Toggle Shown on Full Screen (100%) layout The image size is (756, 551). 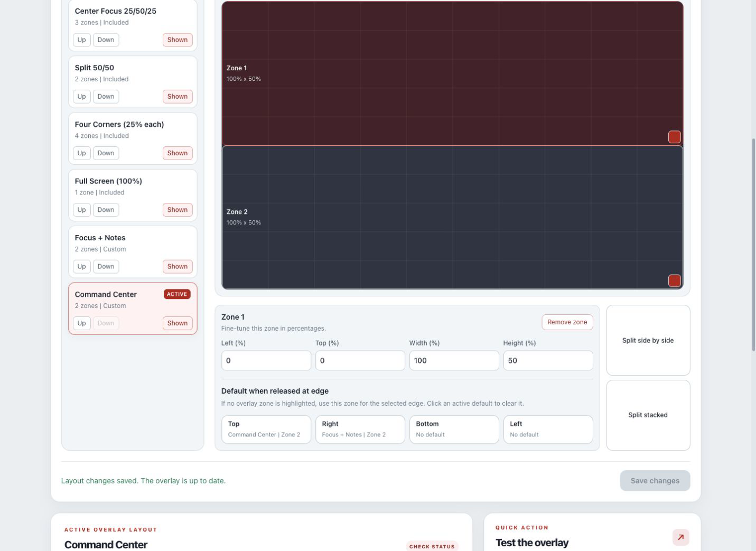coord(178,210)
